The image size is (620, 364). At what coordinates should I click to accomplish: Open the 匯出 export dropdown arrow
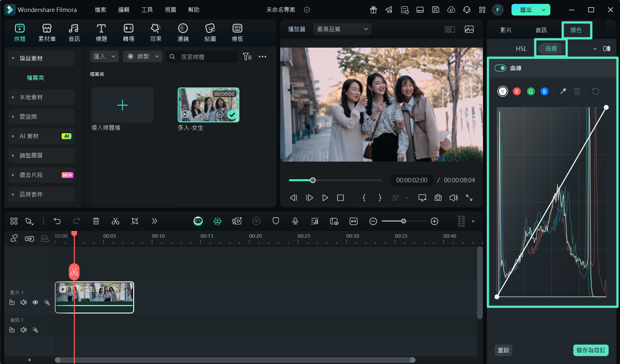point(544,10)
